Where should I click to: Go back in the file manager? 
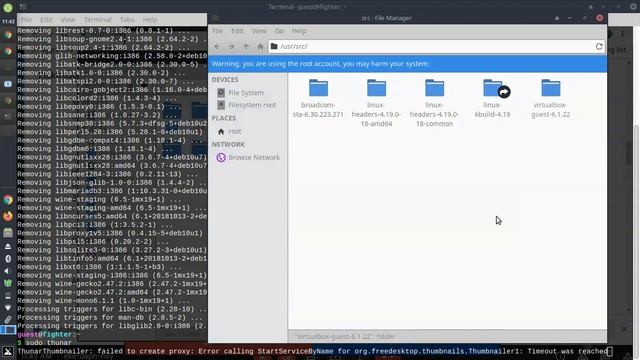[217, 47]
